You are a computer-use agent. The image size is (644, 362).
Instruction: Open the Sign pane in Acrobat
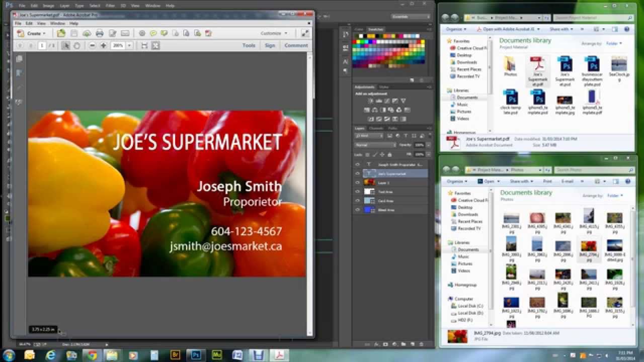[x=270, y=45]
